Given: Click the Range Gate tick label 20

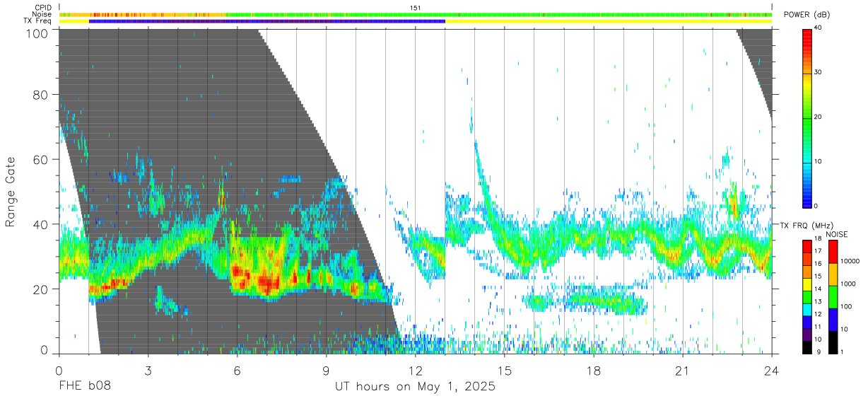Looking at the screenshot, I should point(41,289).
